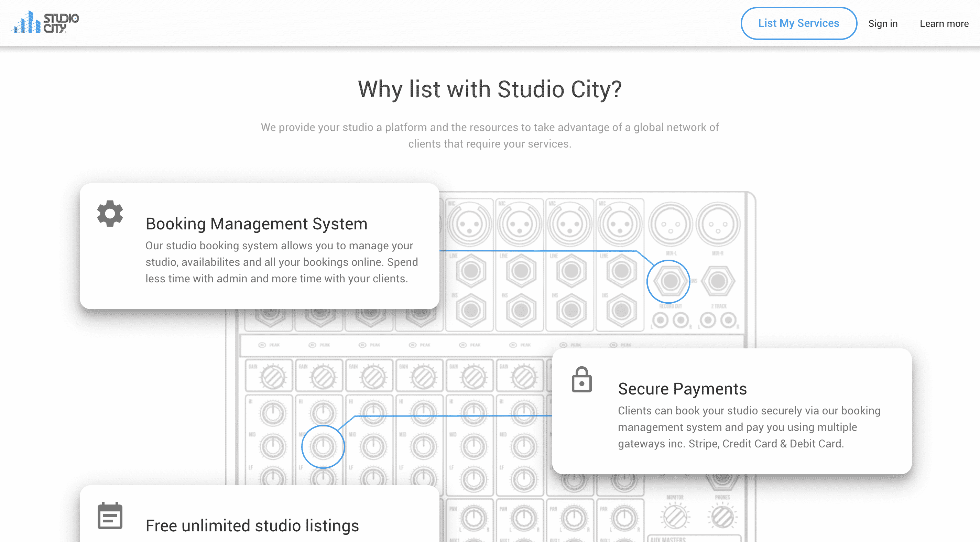Click the calendar icon beside Free unlimited studio listings

110,516
